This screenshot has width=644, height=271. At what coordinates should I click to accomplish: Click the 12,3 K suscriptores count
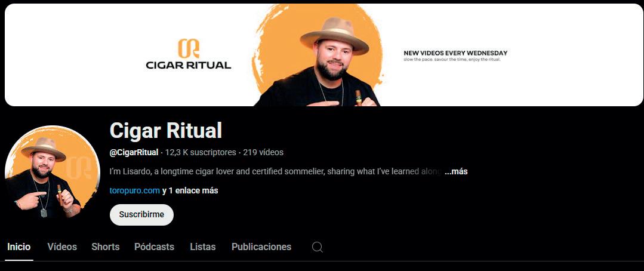tap(201, 152)
